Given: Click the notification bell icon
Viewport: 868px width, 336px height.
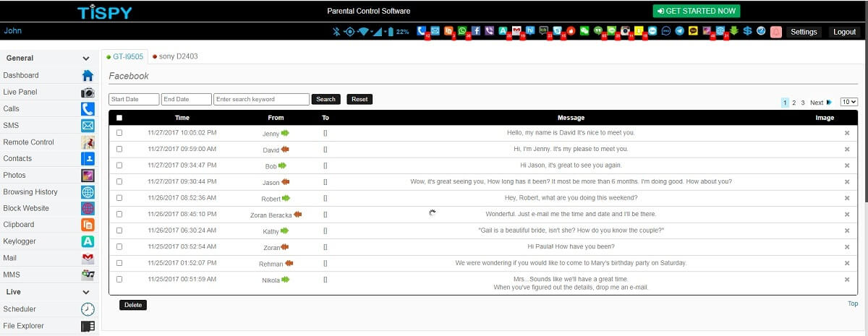Looking at the screenshot, I should point(776,31).
